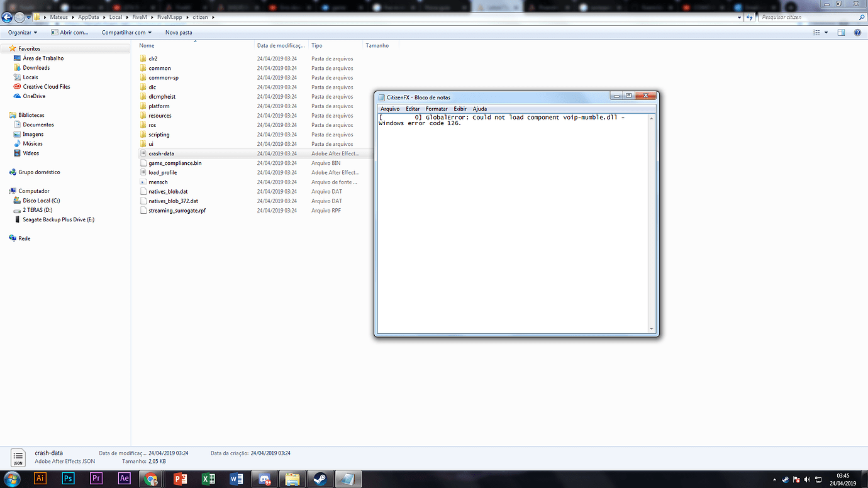Create a new folder with Nova pasta
Screen dimensions: 868x488
click(x=178, y=32)
